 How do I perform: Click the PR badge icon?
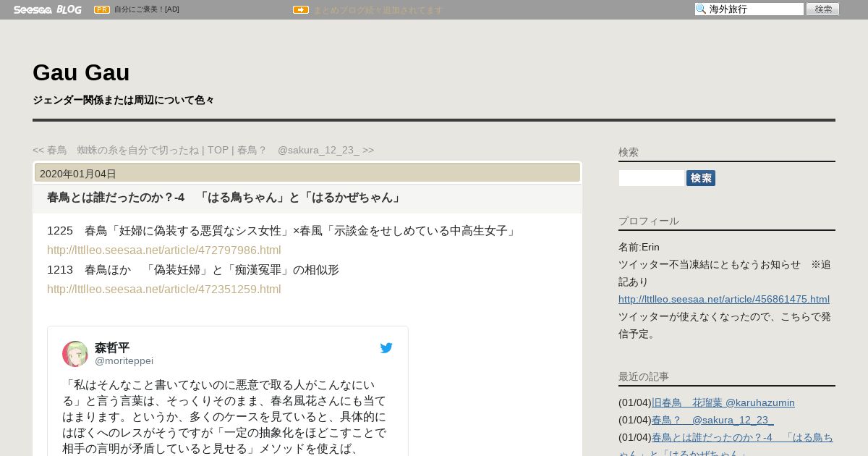point(102,9)
